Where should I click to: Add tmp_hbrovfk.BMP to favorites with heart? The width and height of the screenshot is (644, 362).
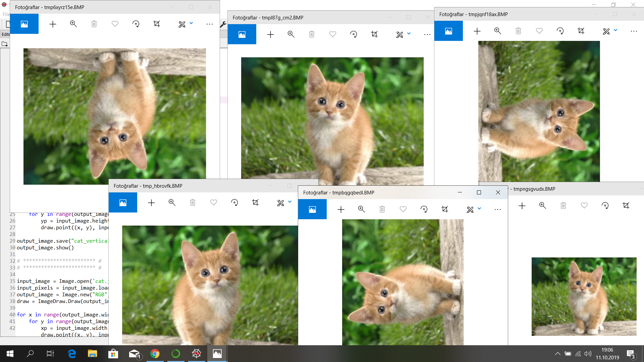[x=214, y=202]
